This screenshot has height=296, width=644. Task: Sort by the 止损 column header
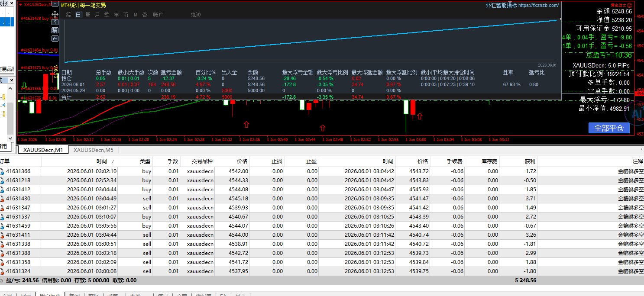tap(267, 161)
